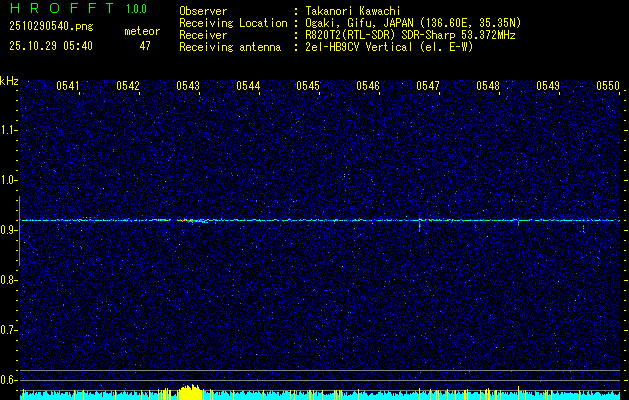Screen dimensions: 629x400
Task: Click the 0550 time marker
Action: pos(608,87)
